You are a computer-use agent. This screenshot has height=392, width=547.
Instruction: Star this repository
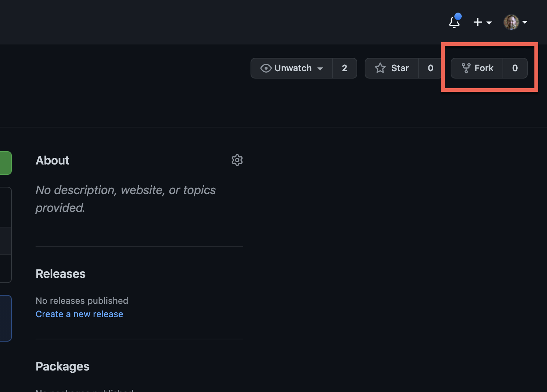(x=392, y=68)
